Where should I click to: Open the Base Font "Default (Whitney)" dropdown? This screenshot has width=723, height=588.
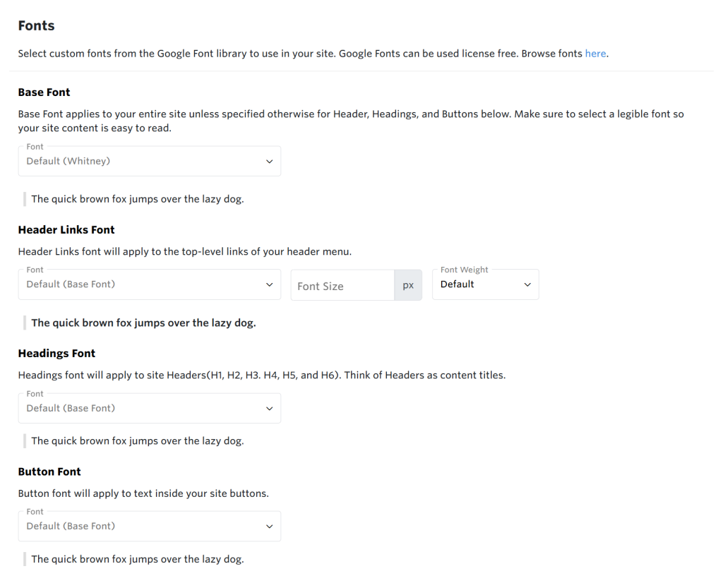[141, 162]
